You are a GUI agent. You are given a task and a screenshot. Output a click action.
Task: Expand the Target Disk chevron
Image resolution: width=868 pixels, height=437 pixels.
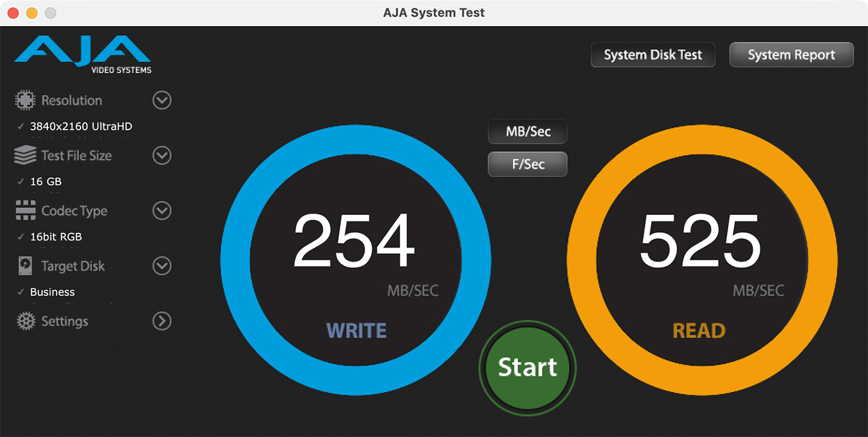pyautogui.click(x=162, y=266)
